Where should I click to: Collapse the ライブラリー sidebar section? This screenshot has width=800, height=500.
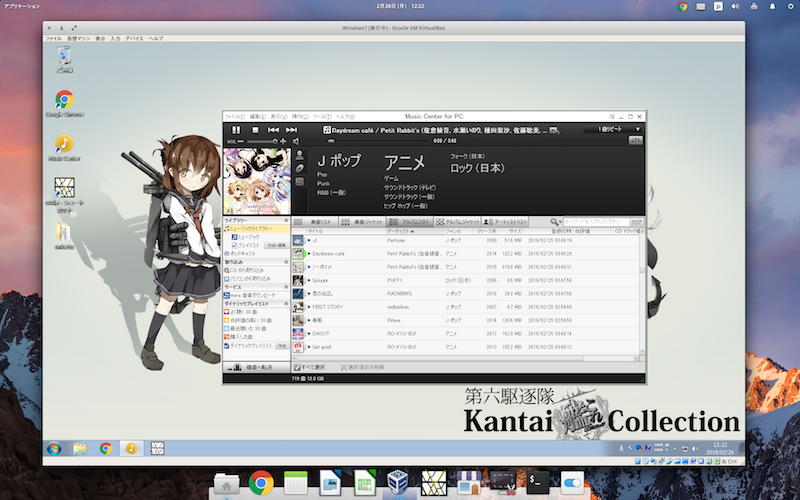[286, 220]
